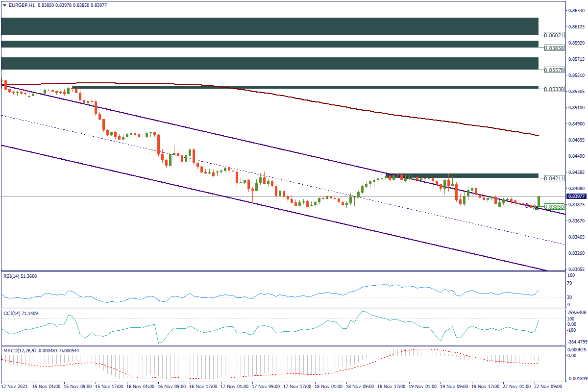Open the EURGBP,H1 chart dropdown triangle
The image size is (588, 392).
pos(5,5)
